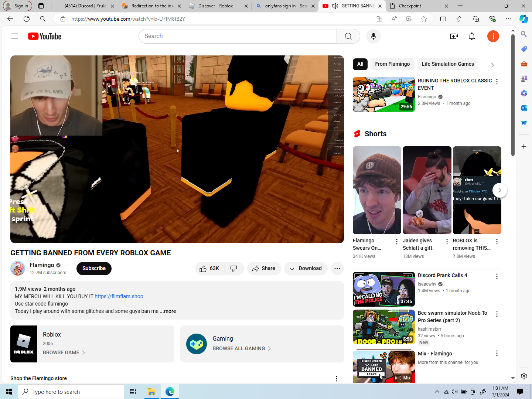Open the Edge tab actions menu
The image size is (532, 399).
click(41, 6)
